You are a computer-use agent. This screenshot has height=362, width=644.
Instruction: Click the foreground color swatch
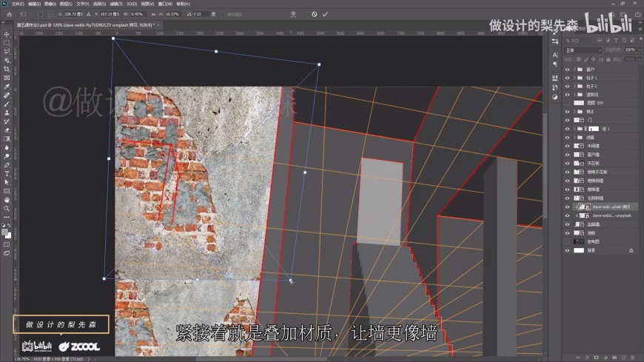tap(5, 232)
